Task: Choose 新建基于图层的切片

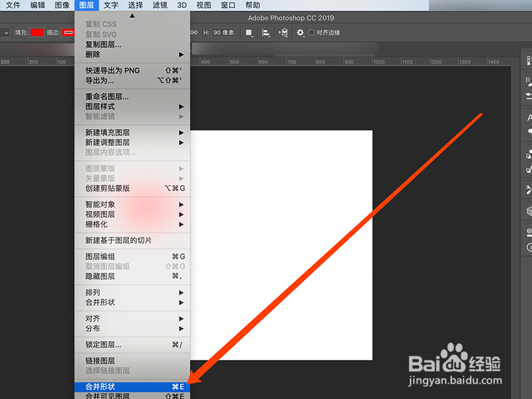Action: click(x=132, y=241)
